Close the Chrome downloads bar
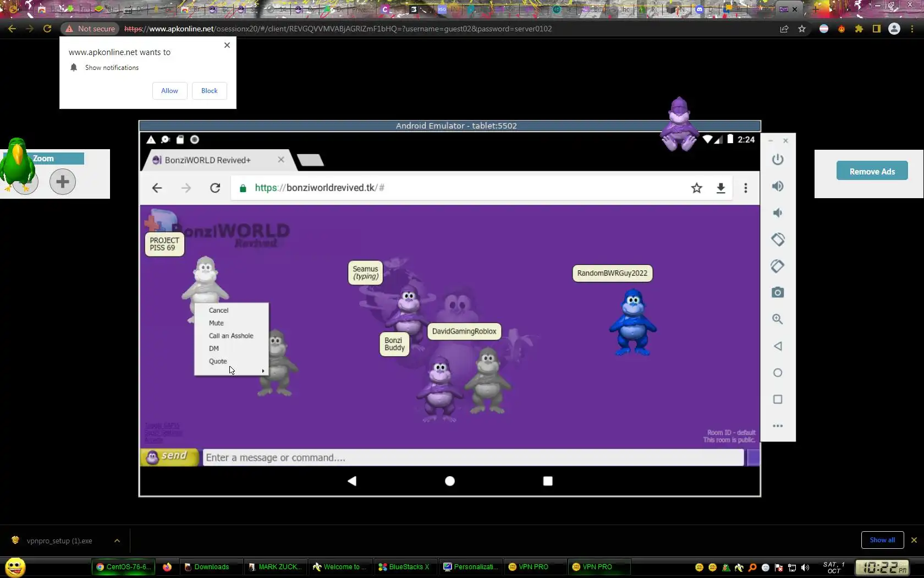 pyautogui.click(x=914, y=540)
